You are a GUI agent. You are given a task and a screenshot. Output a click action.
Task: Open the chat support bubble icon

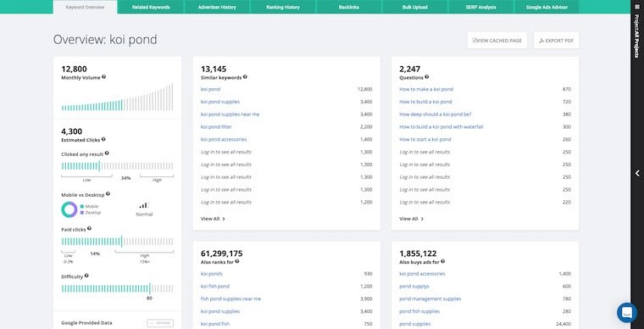tap(627, 313)
